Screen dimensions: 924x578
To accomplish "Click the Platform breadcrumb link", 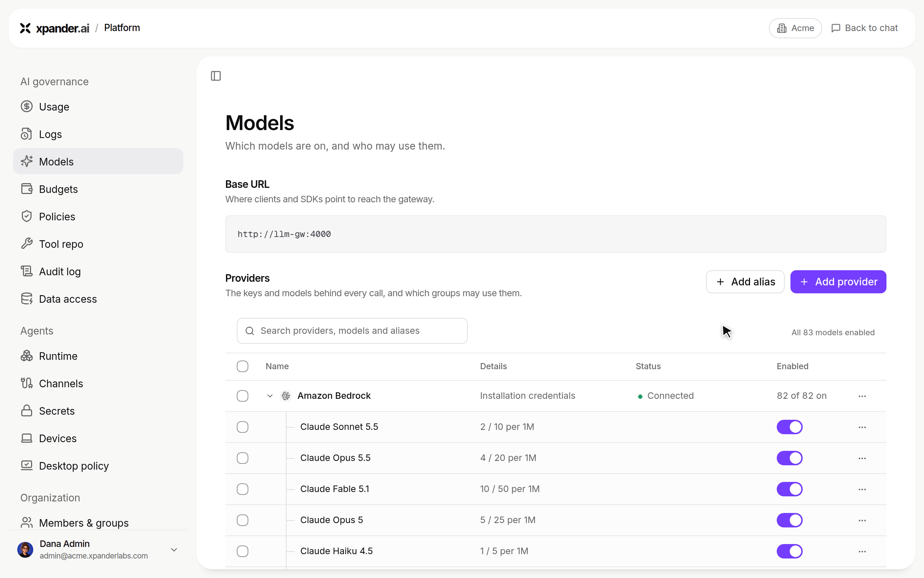I will click(x=122, y=28).
